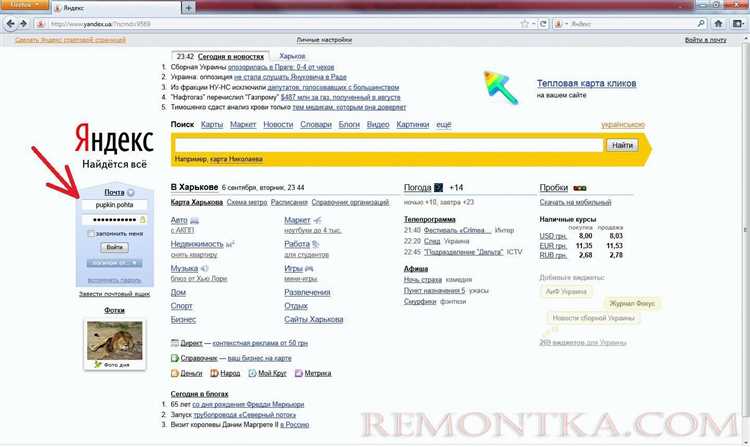This screenshot has height=447, width=750.
Task: Click 'Сегодня в блогах' heading link
Action: [x=199, y=394]
